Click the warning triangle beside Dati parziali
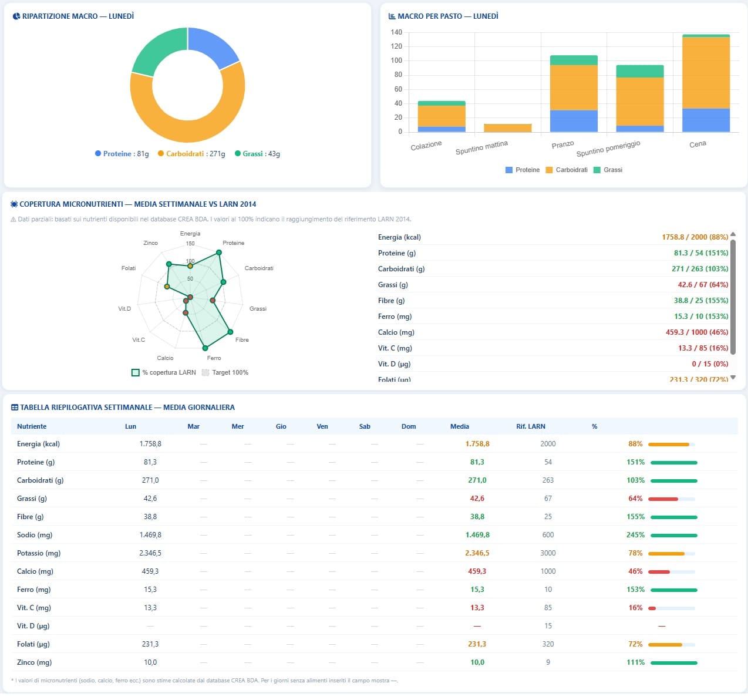 click(x=14, y=220)
